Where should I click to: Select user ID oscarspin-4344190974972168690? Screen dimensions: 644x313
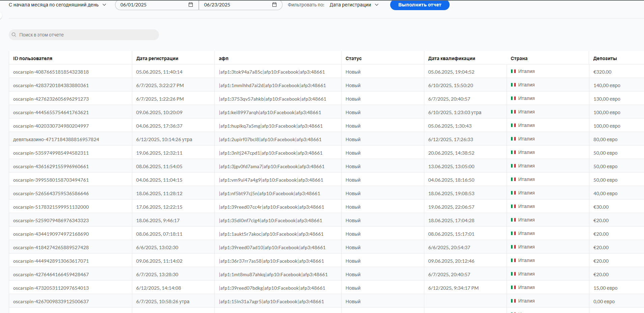click(51, 234)
